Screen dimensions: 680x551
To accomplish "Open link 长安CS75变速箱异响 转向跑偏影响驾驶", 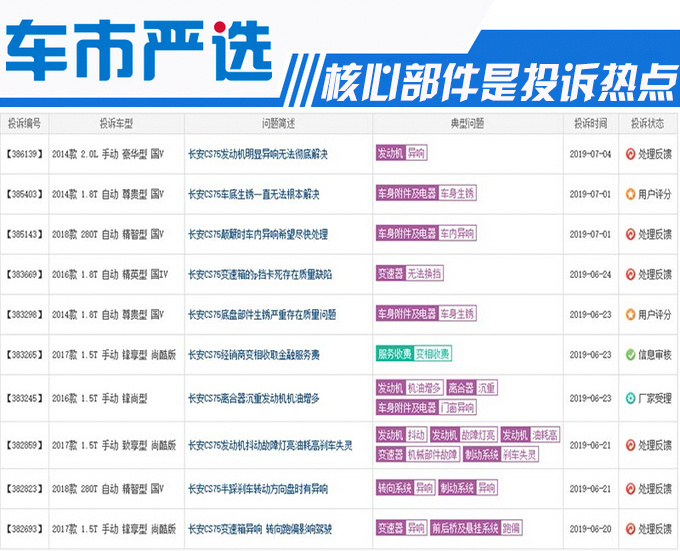I will click(260, 529).
